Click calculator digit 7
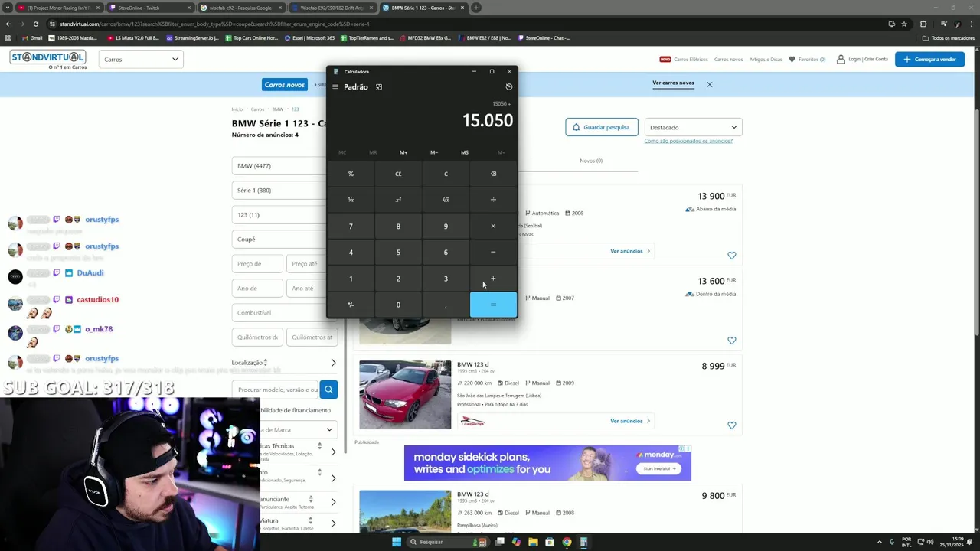980x551 pixels. pos(351,226)
